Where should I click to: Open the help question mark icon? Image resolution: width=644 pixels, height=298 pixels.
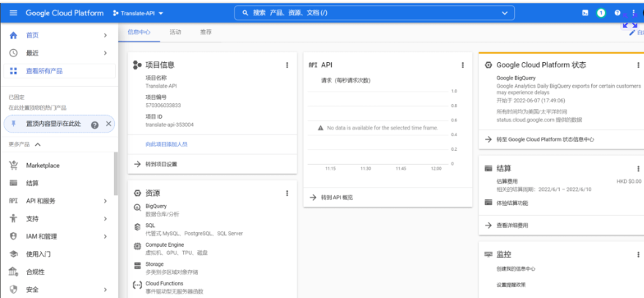coord(618,13)
